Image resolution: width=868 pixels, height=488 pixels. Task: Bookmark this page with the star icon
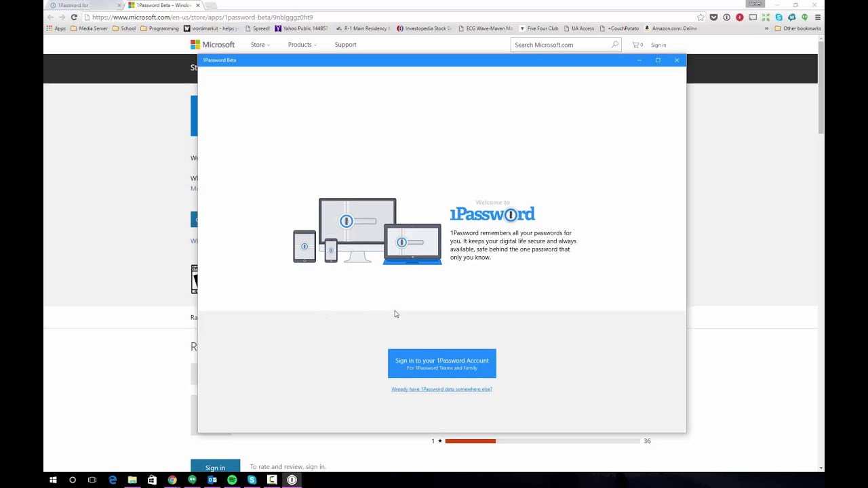pyautogui.click(x=701, y=17)
